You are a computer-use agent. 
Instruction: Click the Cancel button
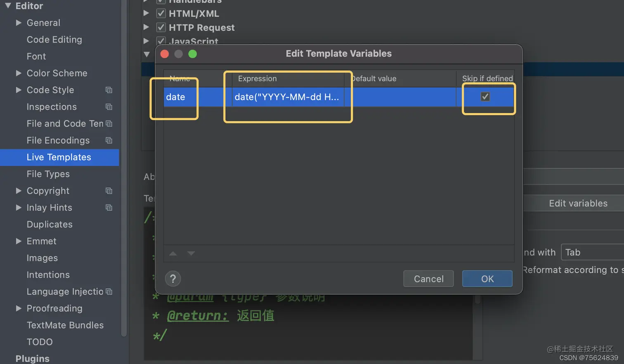(428, 279)
